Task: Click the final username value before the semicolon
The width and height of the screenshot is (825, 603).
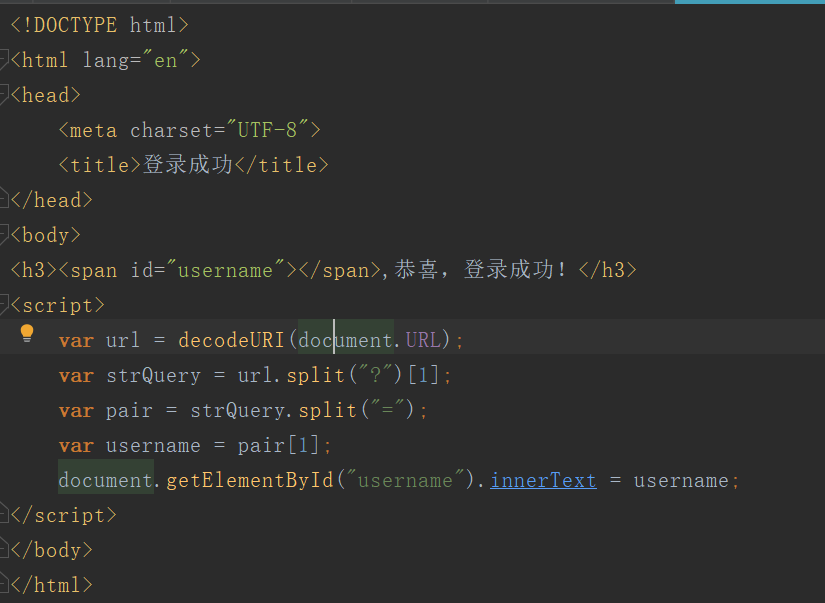Action: point(681,480)
